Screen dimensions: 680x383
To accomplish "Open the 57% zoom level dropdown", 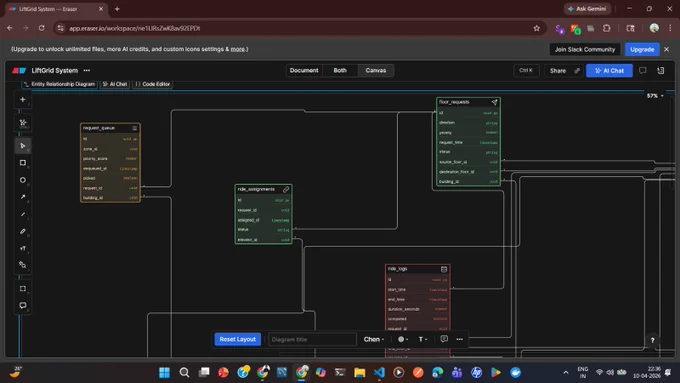I will (655, 96).
